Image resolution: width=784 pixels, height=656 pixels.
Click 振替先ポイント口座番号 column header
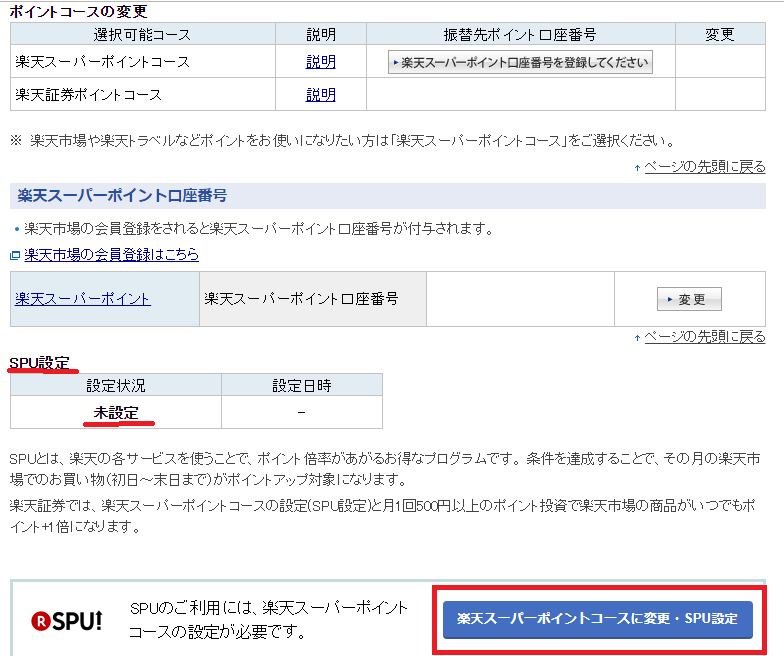click(x=520, y=34)
